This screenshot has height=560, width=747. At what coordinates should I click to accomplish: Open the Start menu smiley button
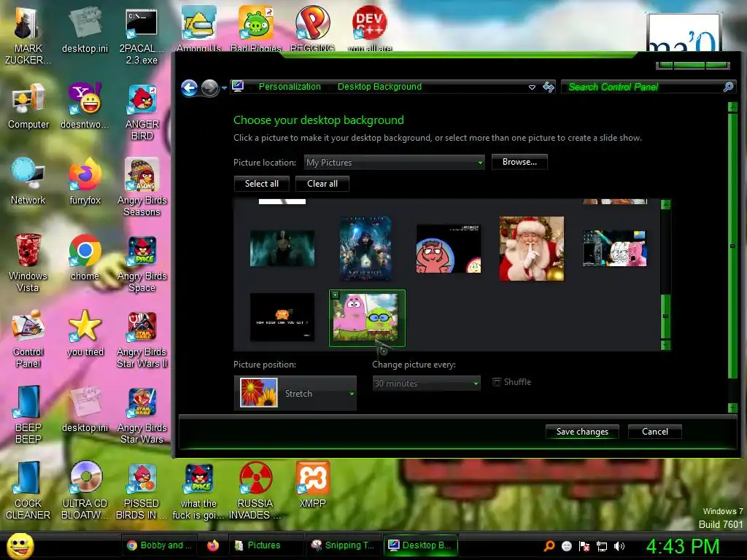20,545
